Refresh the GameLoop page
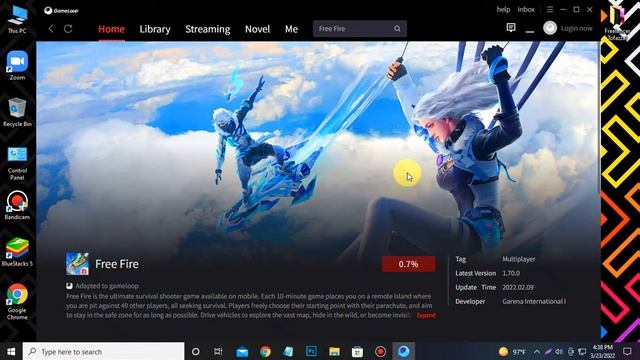 [68, 29]
